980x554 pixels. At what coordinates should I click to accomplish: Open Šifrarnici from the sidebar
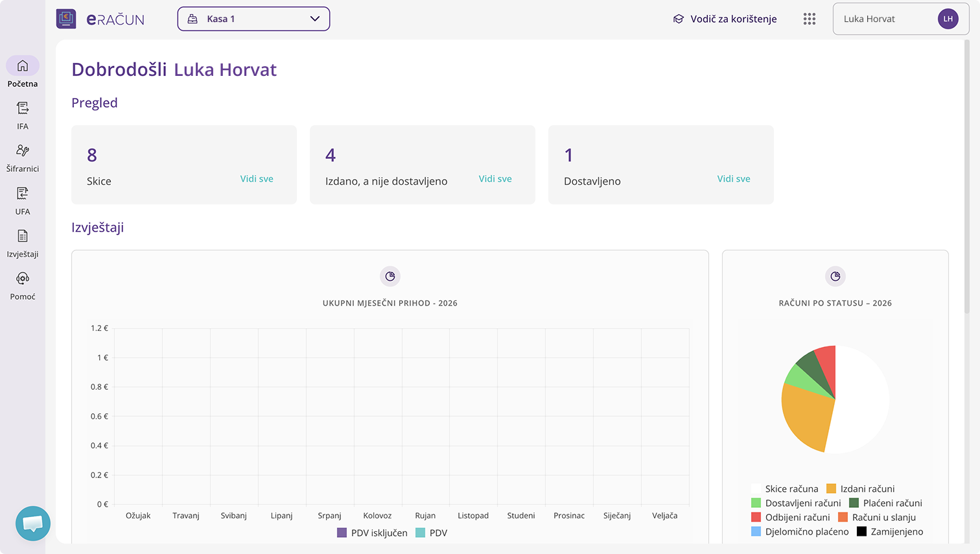23,151
